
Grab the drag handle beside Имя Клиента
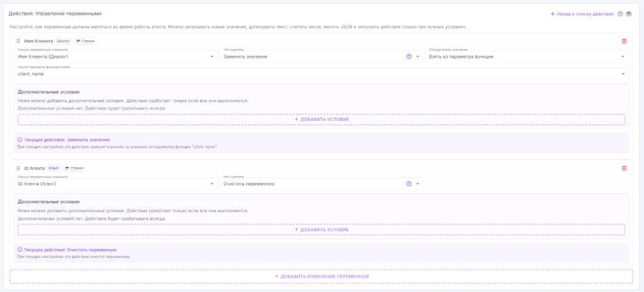(x=18, y=41)
